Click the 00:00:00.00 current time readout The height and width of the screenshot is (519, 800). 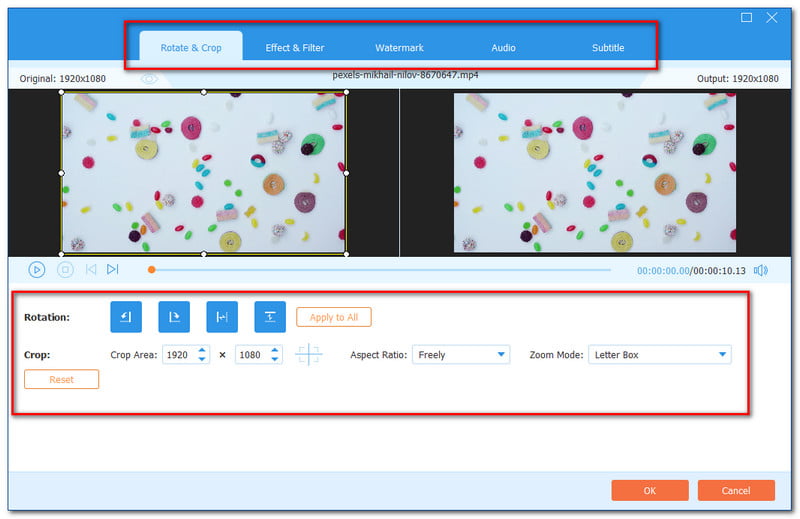tap(663, 270)
